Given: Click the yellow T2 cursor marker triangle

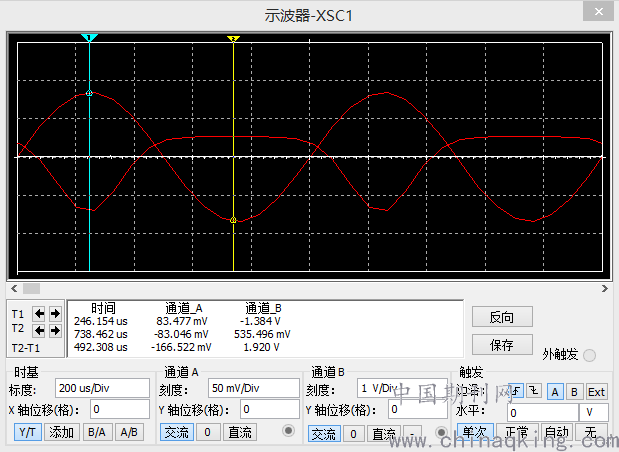Looking at the screenshot, I should click(233, 38).
